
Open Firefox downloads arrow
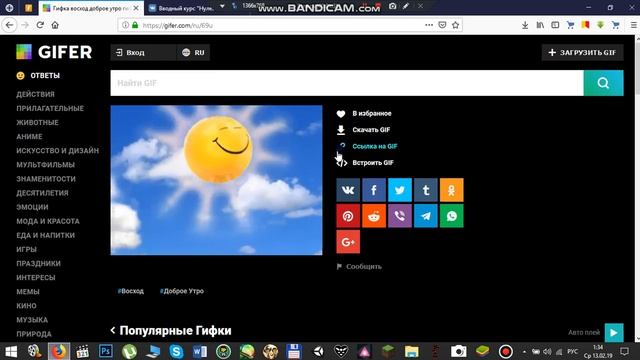[525, 25]
